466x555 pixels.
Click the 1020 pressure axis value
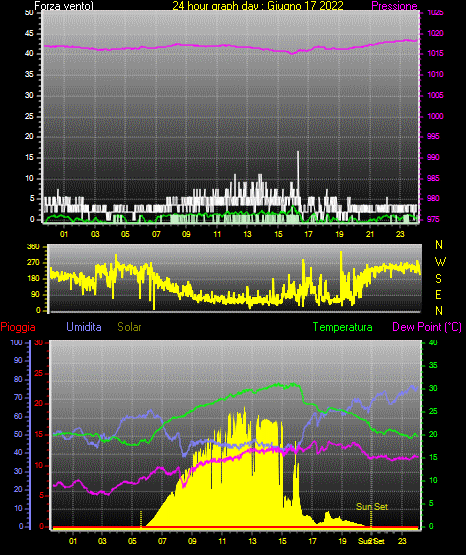tap(435, 33)
